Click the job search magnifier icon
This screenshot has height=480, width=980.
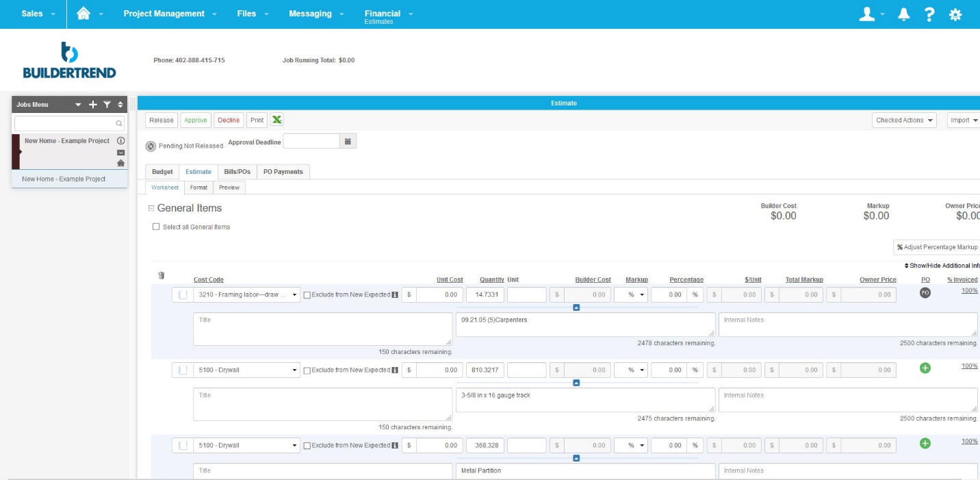119,124
